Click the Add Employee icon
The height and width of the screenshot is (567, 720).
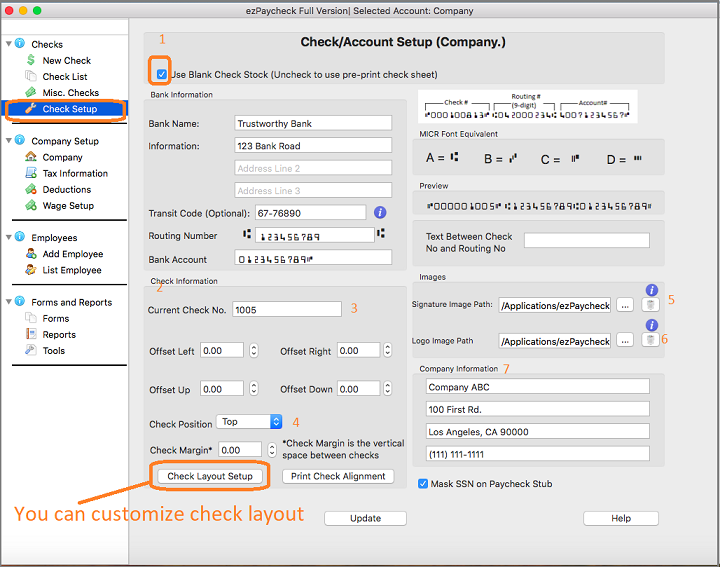click(x=32, y=254)
